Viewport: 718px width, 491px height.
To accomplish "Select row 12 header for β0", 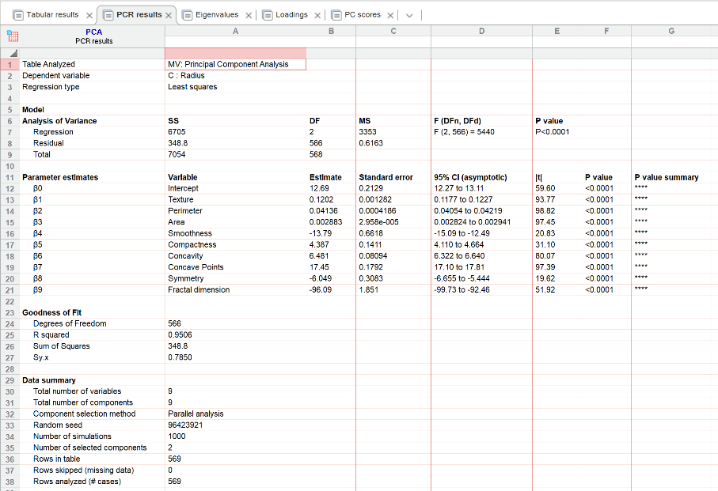I will tap(10, 189).
